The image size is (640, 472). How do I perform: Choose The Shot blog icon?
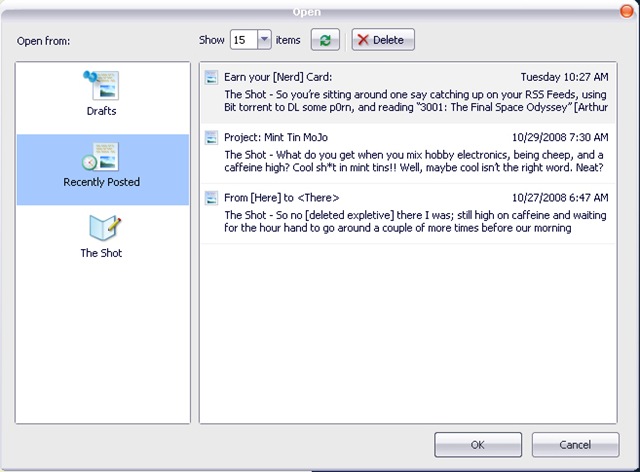(x=105, y=228)
